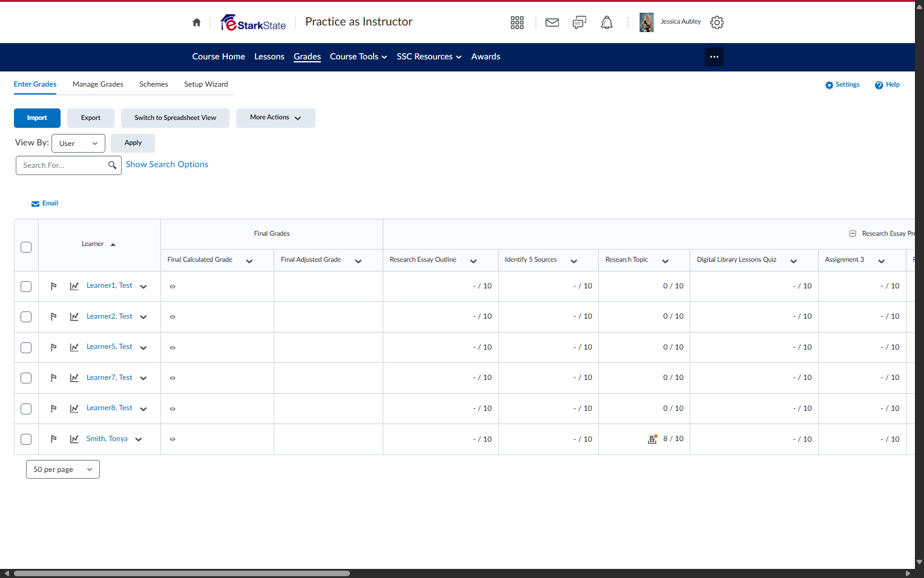The width and height of the screenshot is (924, 578).
Task: Select checkbox for Learner5, Test
Action: pyautogui.click(x=26, y=347)
